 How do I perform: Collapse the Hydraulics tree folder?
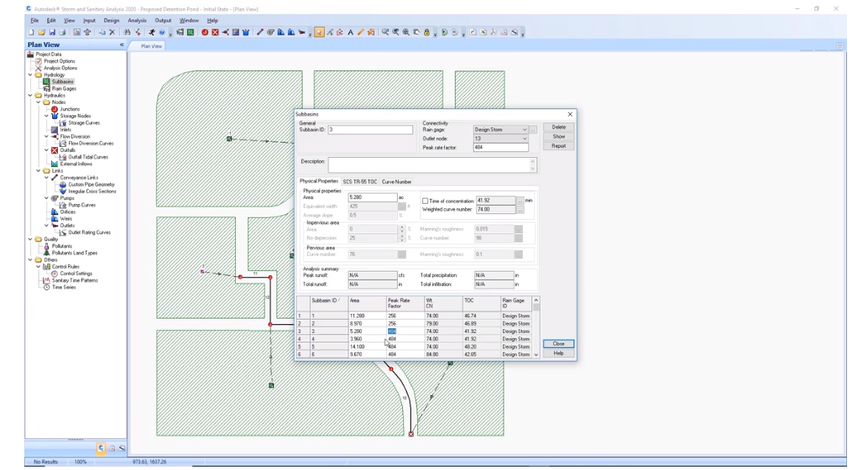point(30,95)
